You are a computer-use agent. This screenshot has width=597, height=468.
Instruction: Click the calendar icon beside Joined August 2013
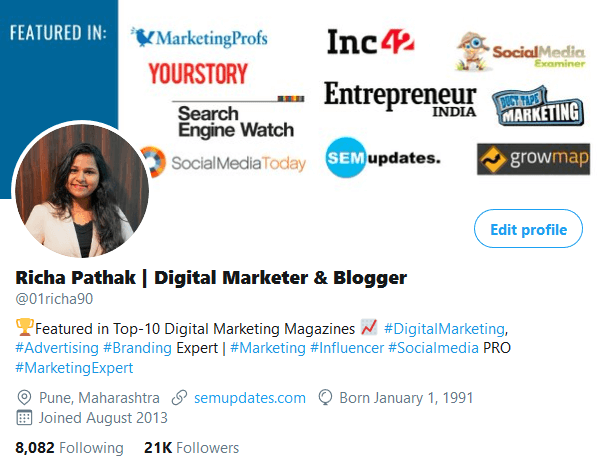[x=24, y=418]
